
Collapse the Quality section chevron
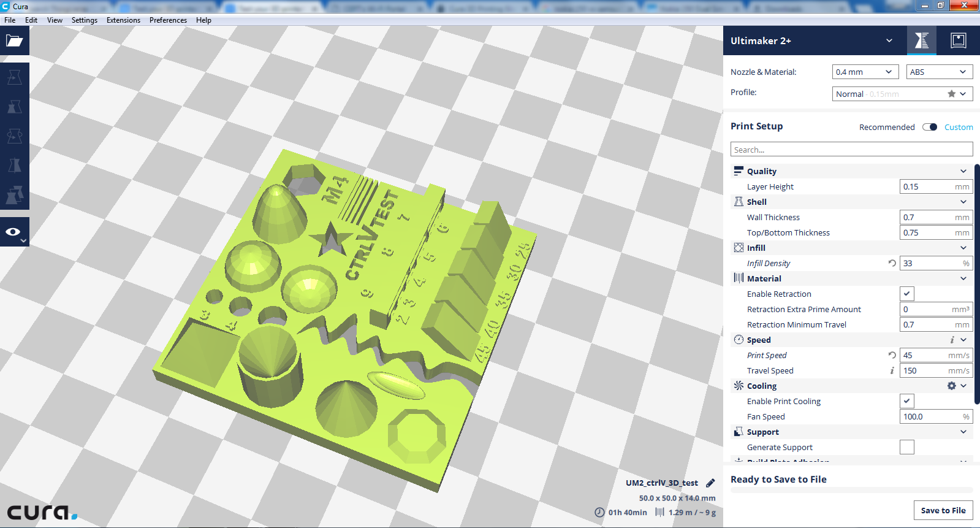(963, 171)
